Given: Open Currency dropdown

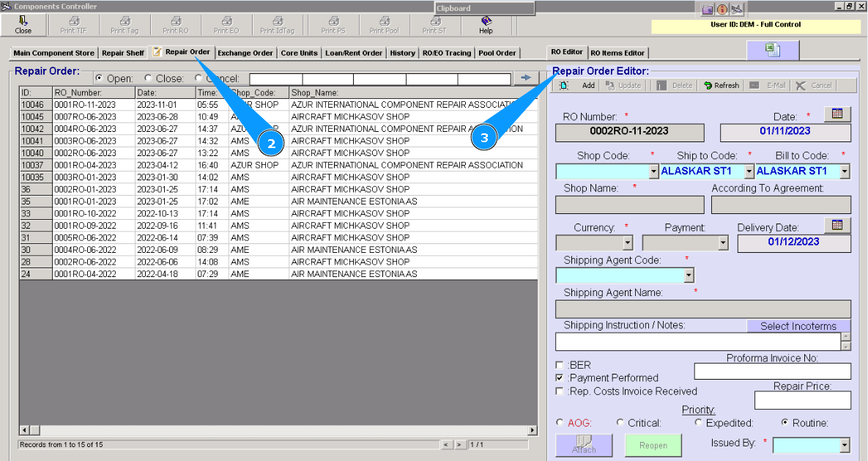Looking at the screenshot, I should pyautogui.click(x=628, y=243).
